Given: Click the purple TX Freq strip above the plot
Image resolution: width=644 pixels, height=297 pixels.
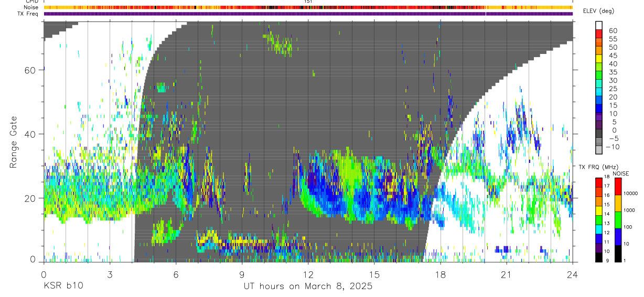Looking at the screenshot, I should click(308, 14).
